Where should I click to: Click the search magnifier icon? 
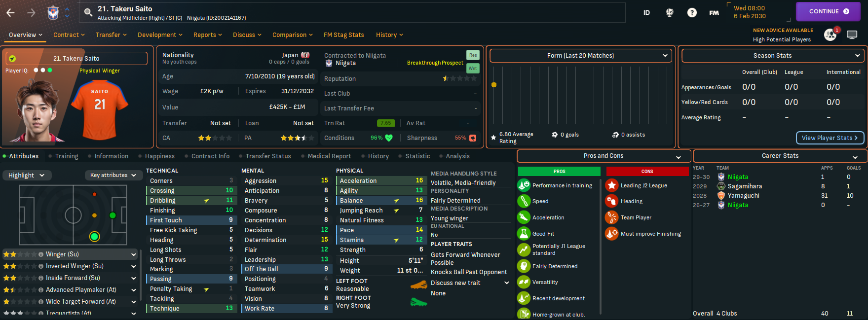click(88, 13)
